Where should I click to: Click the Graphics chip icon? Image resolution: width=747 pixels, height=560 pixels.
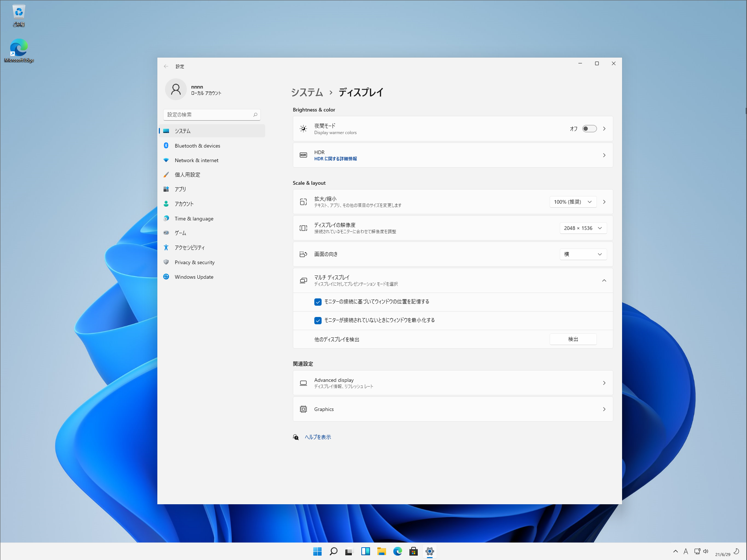pos(303,409)
